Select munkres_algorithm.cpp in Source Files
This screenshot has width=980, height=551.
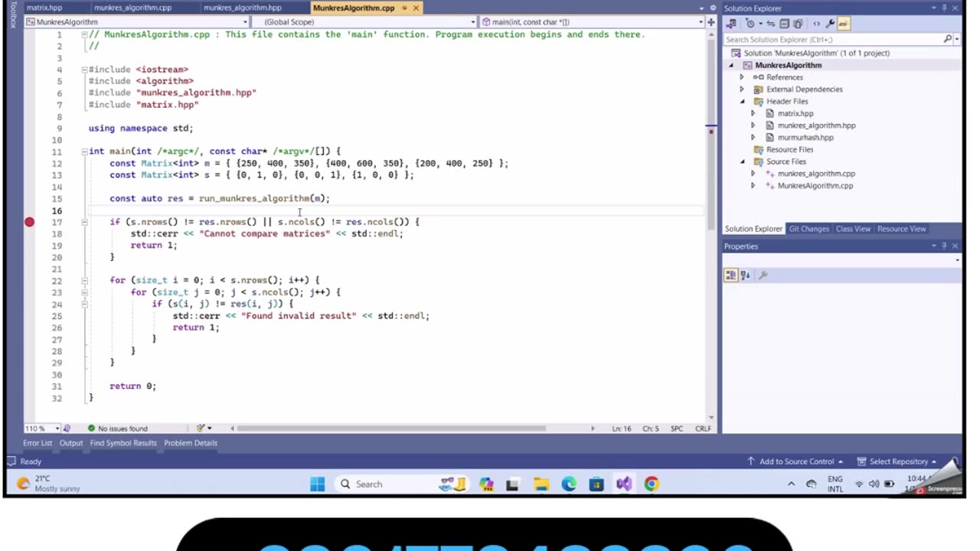click(816, 174)
